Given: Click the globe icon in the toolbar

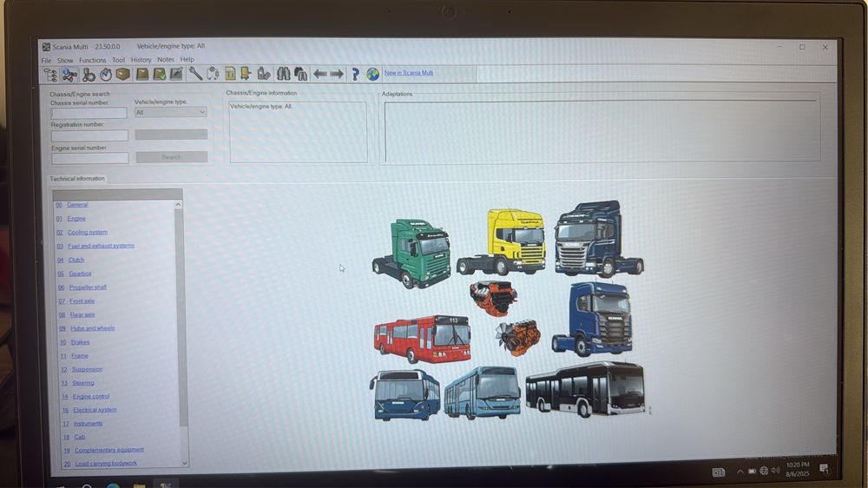Looking at the screenshot, I should pyautogui.click(x=372, y=74).
